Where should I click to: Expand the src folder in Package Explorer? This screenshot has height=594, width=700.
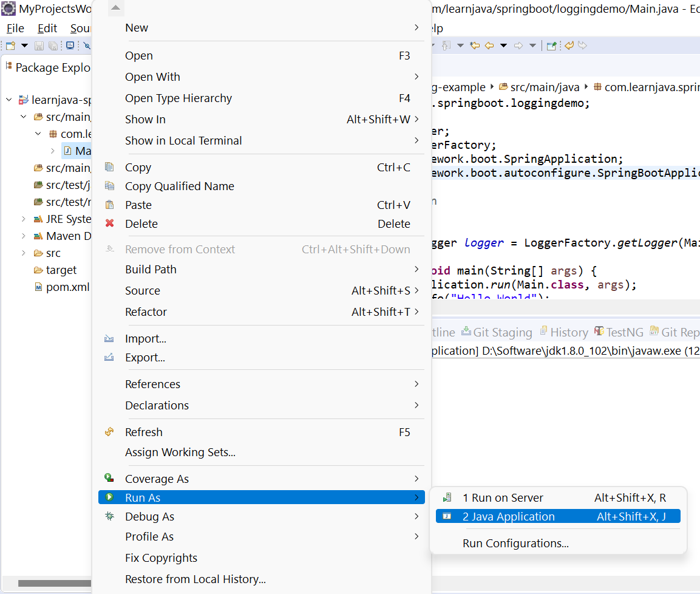pos(24,253)
